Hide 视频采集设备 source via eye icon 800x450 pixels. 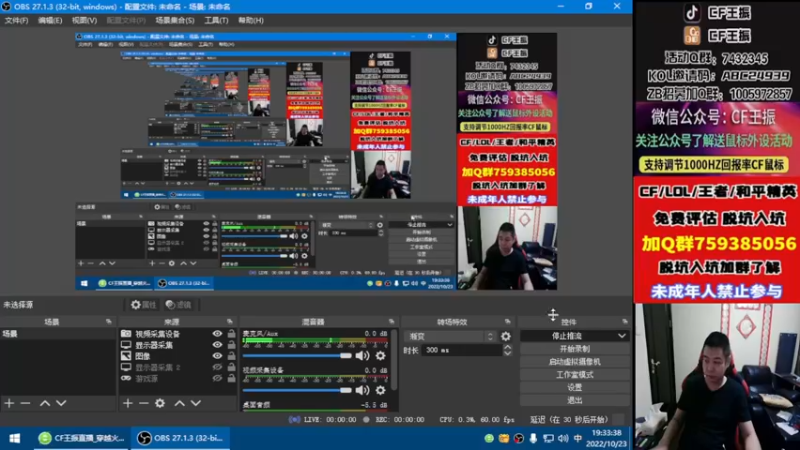(217, 334)
